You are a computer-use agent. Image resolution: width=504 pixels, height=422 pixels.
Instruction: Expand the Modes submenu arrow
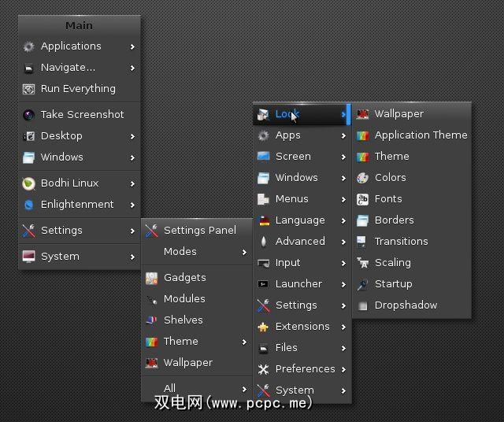click(244, 252)
